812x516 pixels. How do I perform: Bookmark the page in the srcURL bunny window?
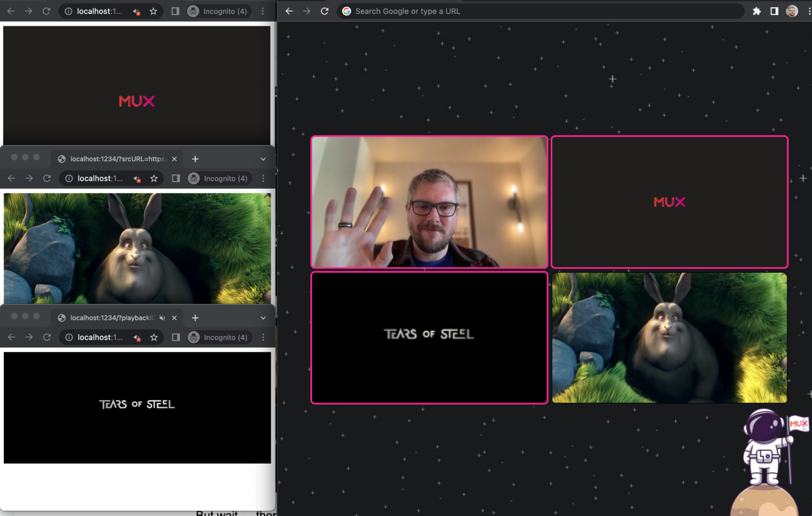[x=154, y=178]
